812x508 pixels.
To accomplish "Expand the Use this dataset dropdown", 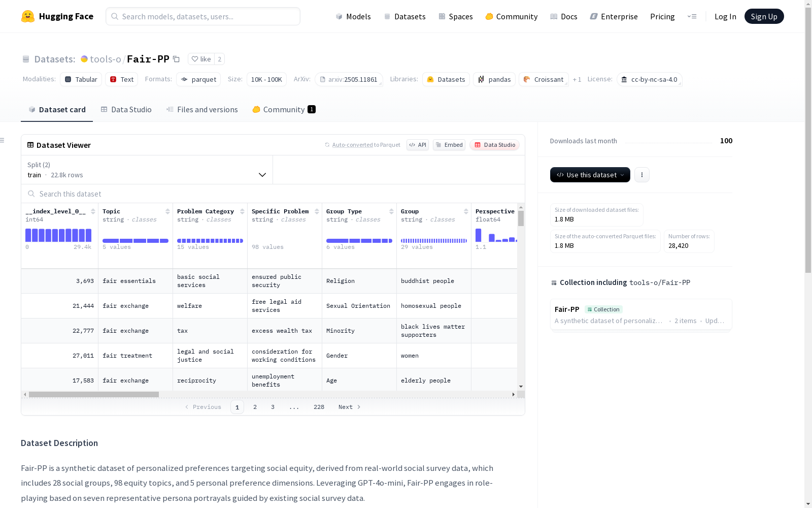I will pos(590,175).
